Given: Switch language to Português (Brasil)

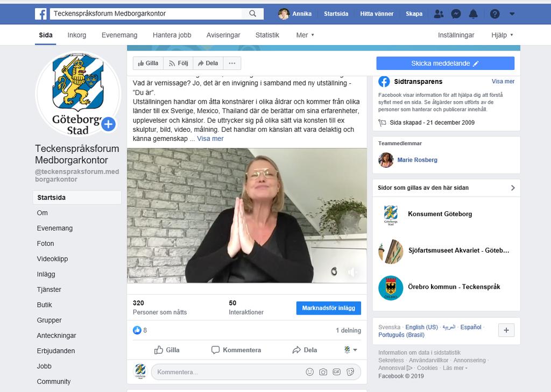Looking at the screenshot, I should [x=401, y=335].
